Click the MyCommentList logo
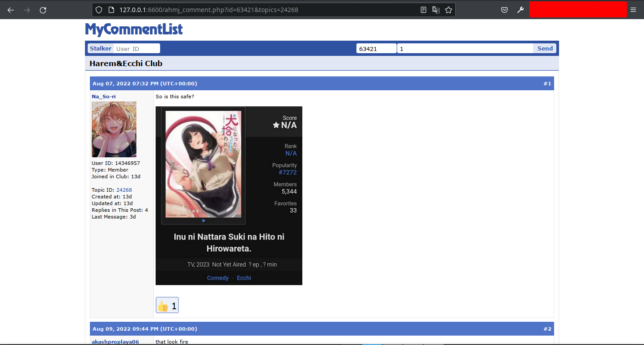 (134, 29)
